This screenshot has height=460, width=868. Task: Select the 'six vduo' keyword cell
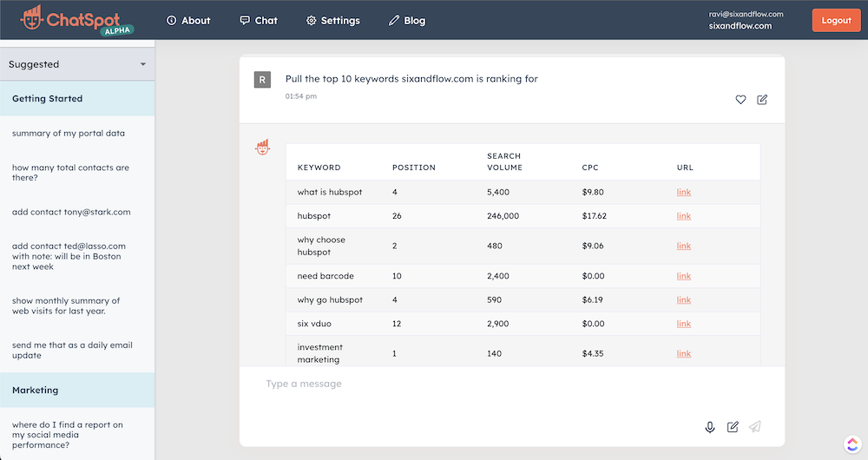click(x=314, y=323)
